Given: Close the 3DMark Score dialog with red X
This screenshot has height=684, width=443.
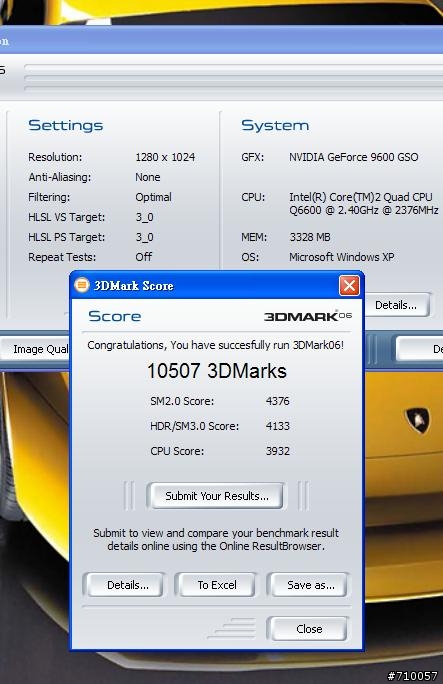Looking at the screenshot, I should pos(349,285).
